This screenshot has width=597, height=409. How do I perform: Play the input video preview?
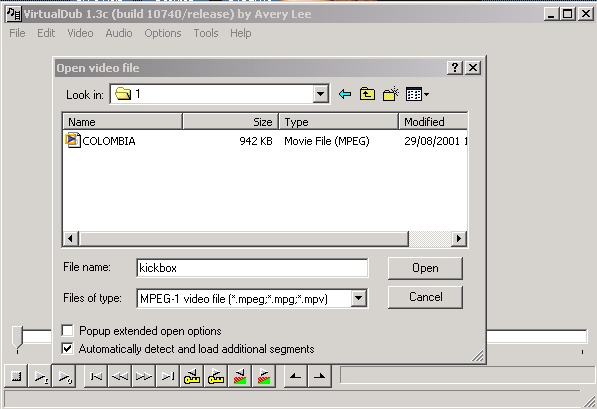pyautogui.click(x=40, y=377)
